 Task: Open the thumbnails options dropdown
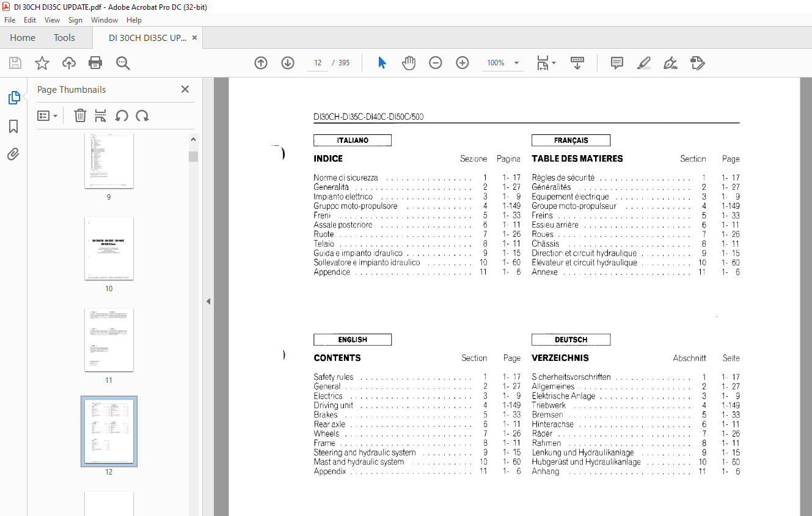point(47,116)
